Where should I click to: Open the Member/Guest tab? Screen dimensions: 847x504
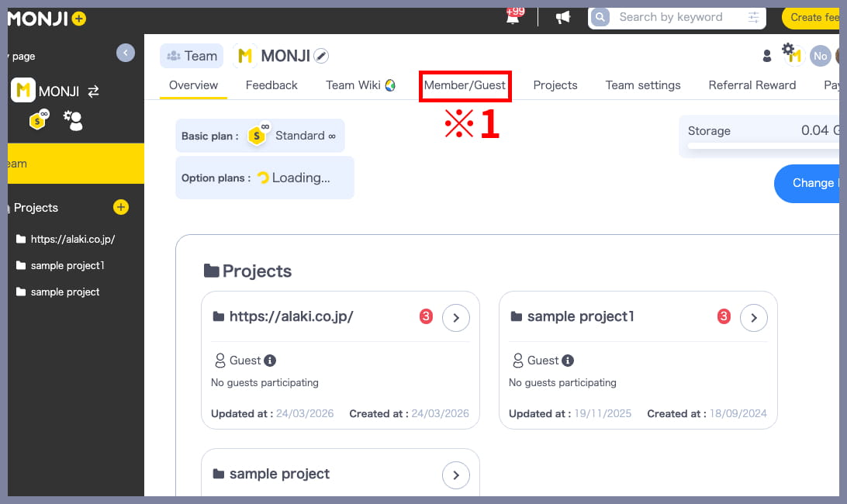pyautogui.click(x=465, y=85)
